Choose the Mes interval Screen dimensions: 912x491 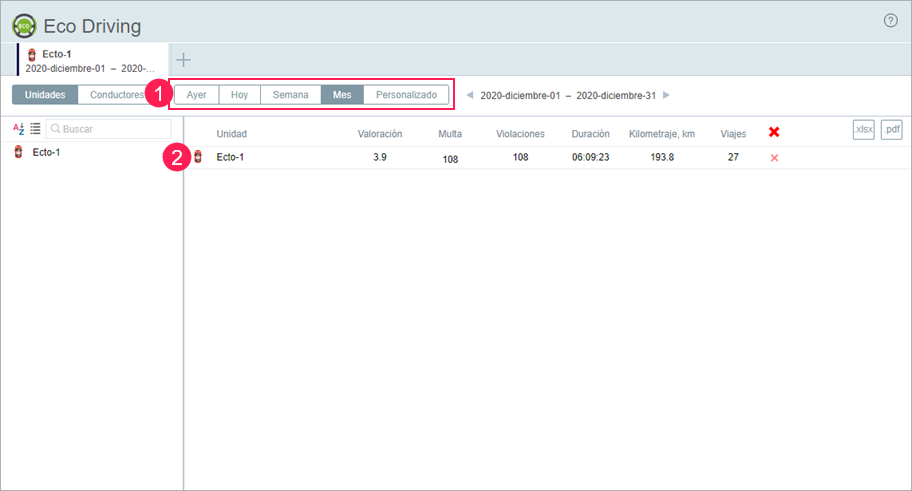coord(342,96)
